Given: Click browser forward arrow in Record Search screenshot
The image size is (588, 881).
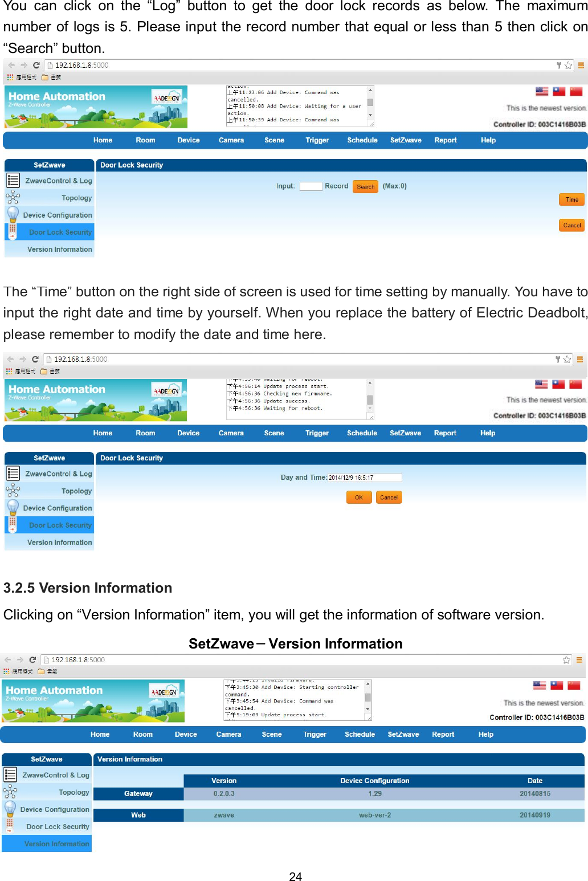Looking at the screenshot, I should [24, 66].
